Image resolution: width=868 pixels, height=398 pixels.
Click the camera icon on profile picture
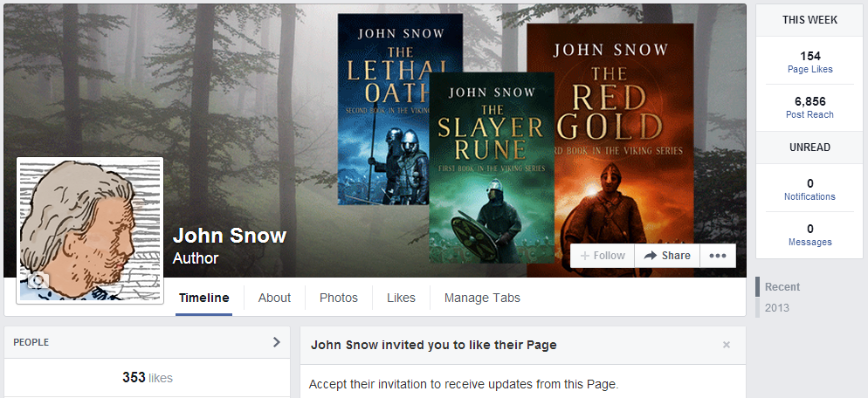pyautogui.click(x=37, y=281)
